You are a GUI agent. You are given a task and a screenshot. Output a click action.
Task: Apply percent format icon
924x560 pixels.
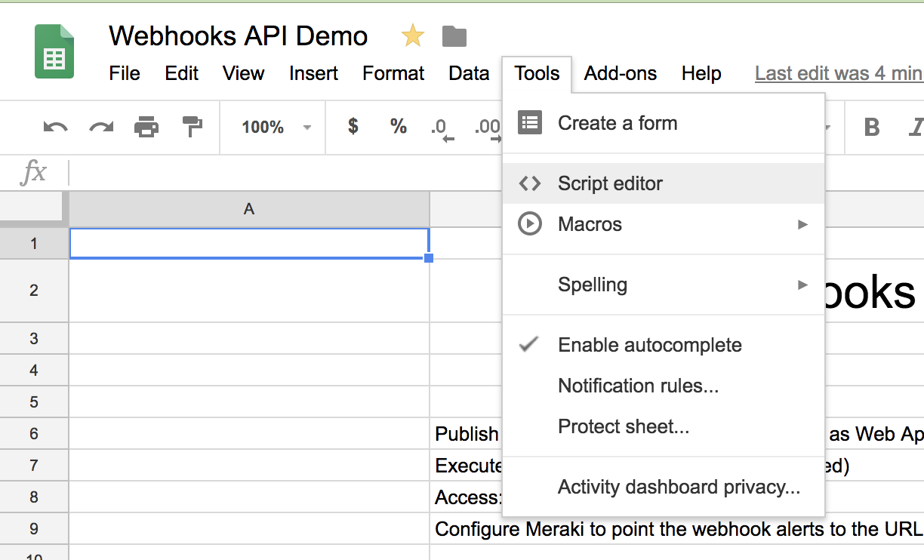pyautogui.click(x=398, y=127)
